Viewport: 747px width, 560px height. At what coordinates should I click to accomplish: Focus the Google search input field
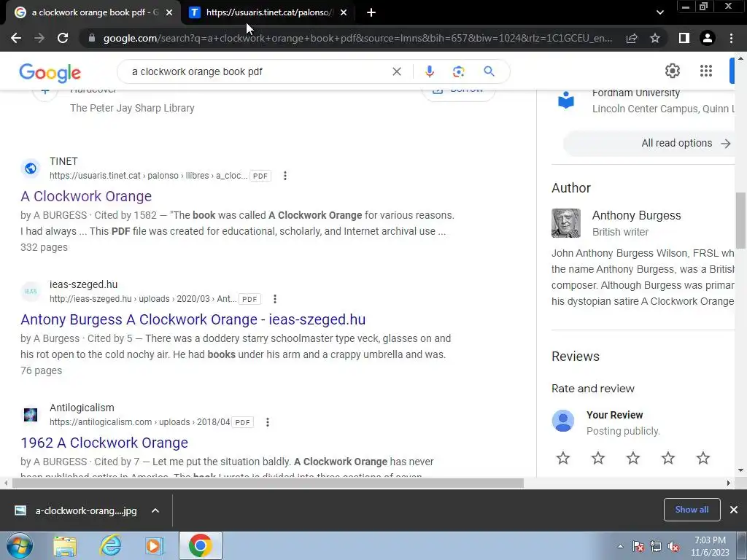click(258, 71)
